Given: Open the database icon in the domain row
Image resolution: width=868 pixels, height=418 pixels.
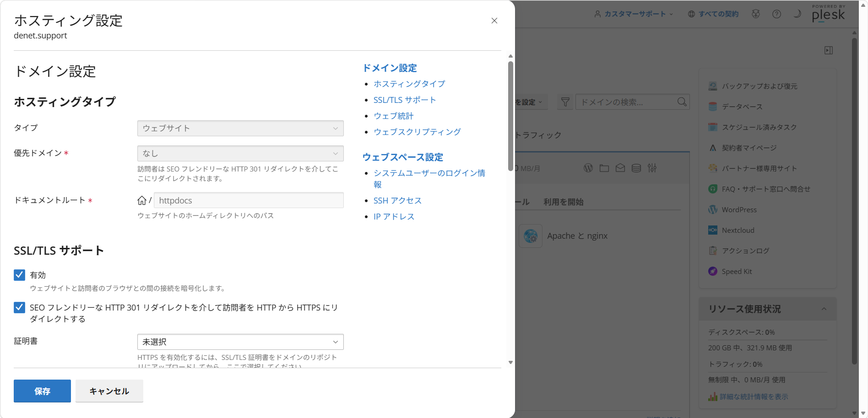Looking at the screenshot, I should (636, 168).
